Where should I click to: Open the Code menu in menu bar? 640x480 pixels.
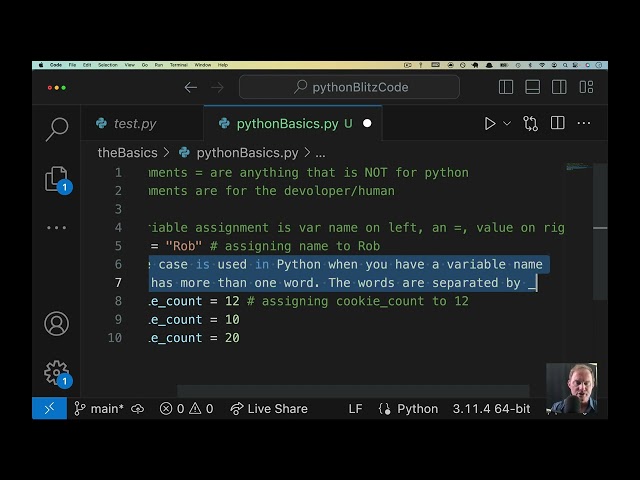(56, 65)
